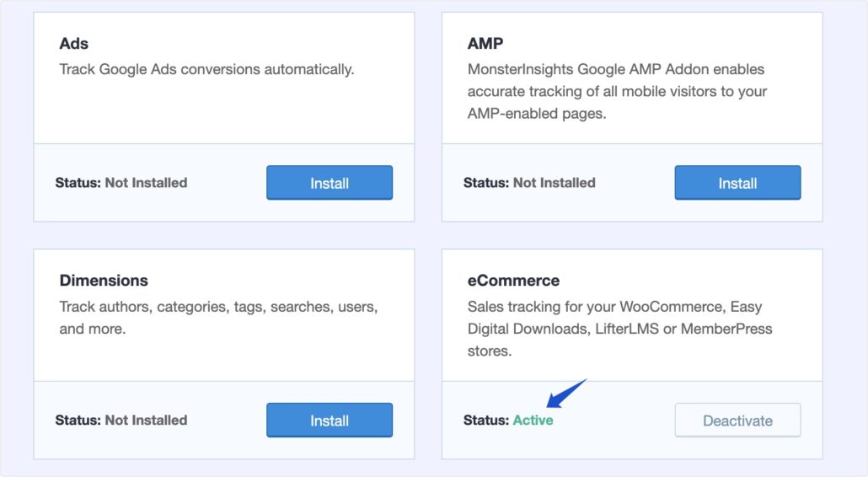Click Not Installed status in AMP card
868x477 pixels.
555,183
